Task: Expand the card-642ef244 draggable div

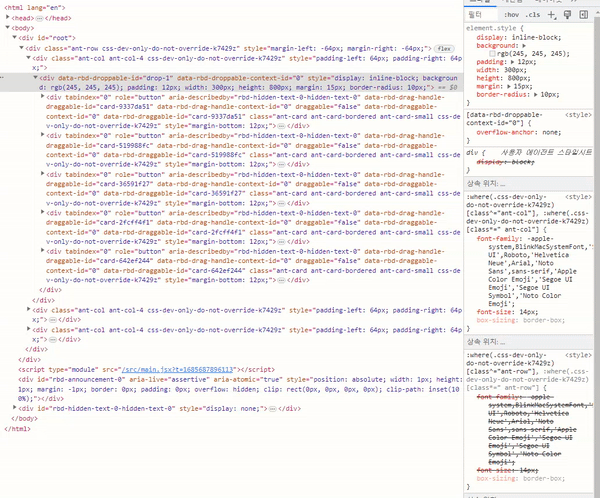Action: pyautogui.click(x=42, y=251)
